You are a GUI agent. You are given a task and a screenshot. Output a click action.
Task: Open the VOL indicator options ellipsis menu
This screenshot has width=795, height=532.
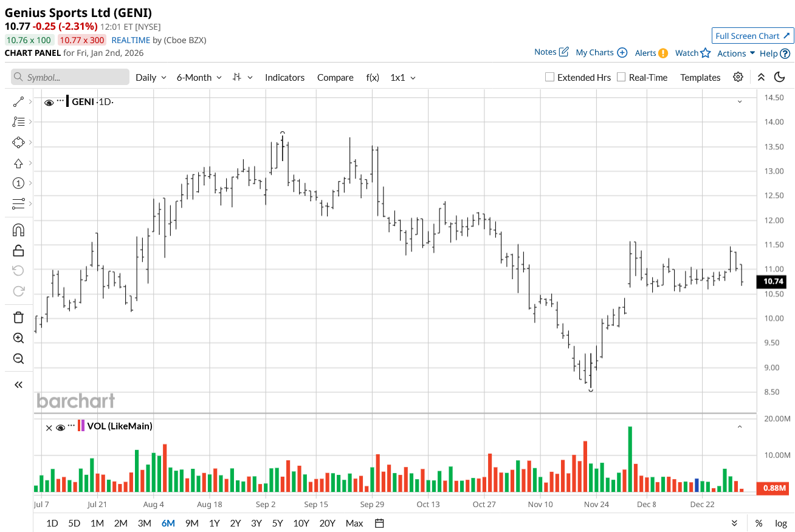(x=72, y=426)
